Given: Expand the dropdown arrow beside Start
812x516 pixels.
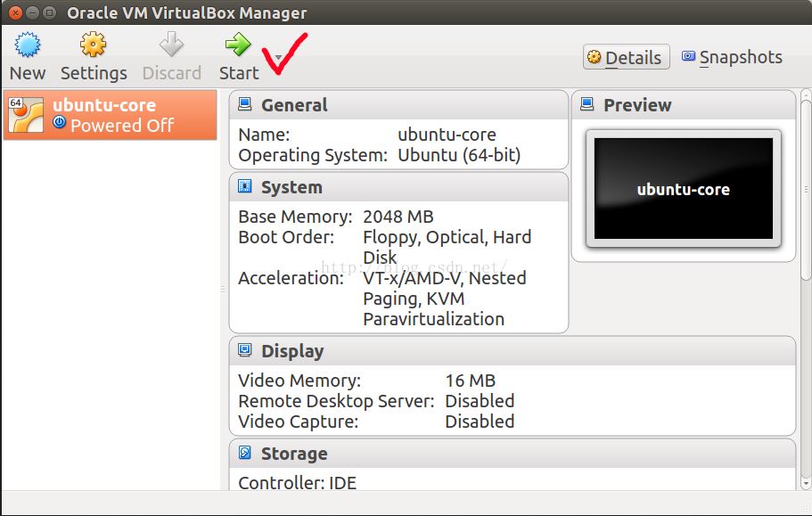Looking at the screenshot, I should (x=278, y=58).
